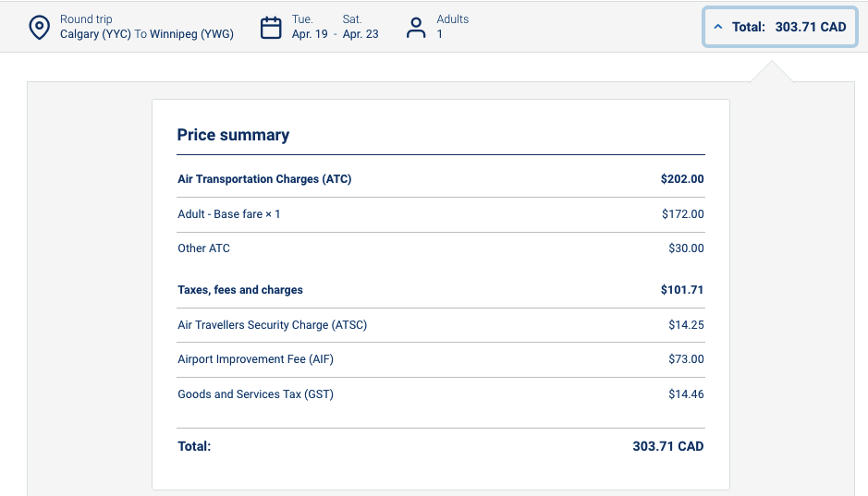The height and width of the screenshot is (496, 868).
Task: Collapse the Total price summary chevron
Action: pos(718,27)
